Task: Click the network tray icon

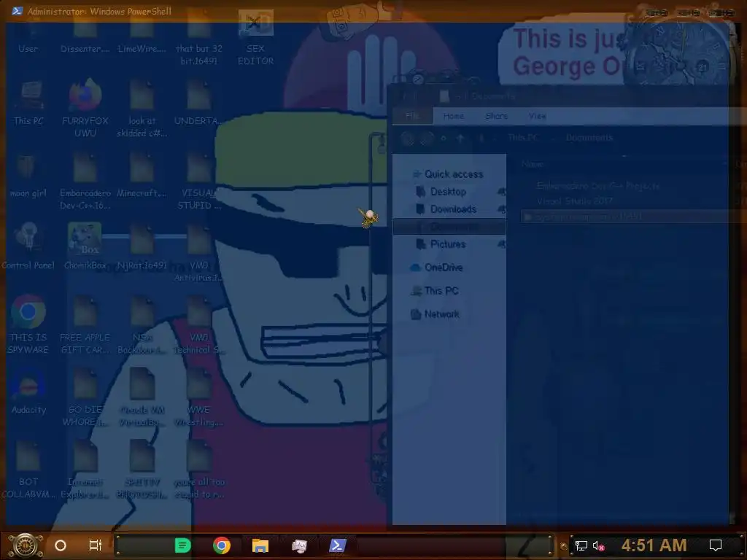Action: point(581,545)
